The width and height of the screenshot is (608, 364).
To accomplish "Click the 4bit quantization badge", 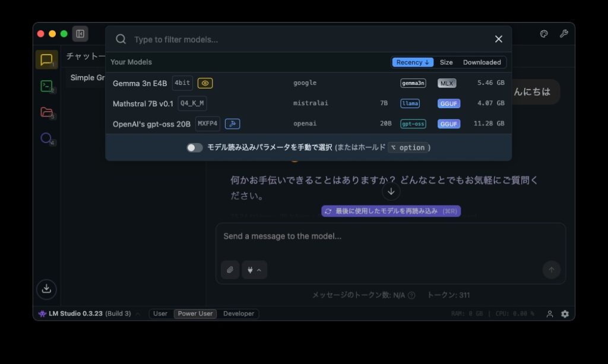I will click(x=182, y=83).
